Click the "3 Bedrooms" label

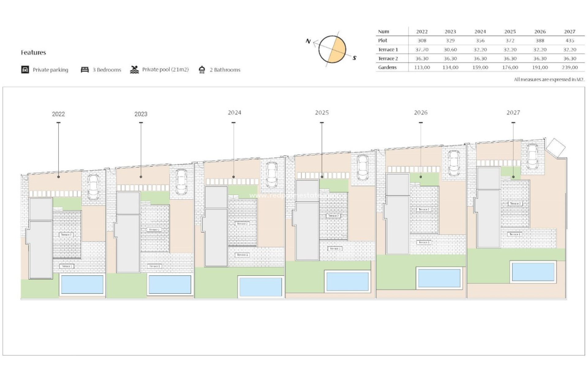[107, 70]
